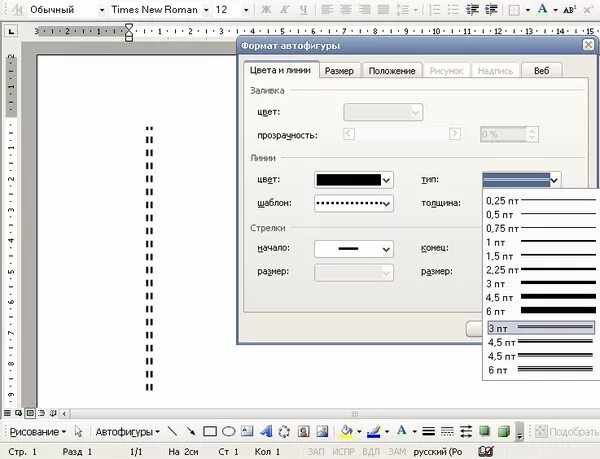Open the Автофигуры menu button
The width and height of the screenshot is (600, 459).
click(127, 432)
